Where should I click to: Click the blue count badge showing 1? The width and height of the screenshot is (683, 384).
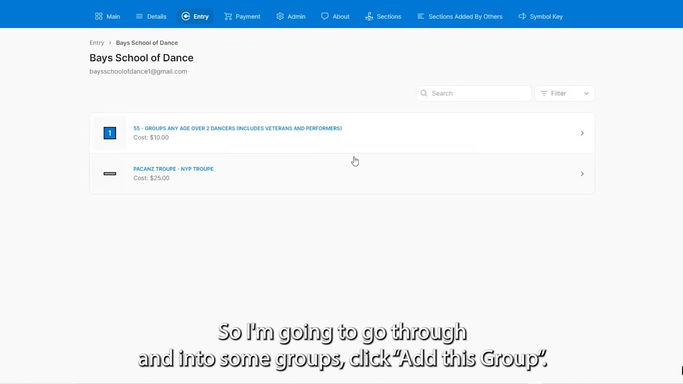[x=110, y=133]
